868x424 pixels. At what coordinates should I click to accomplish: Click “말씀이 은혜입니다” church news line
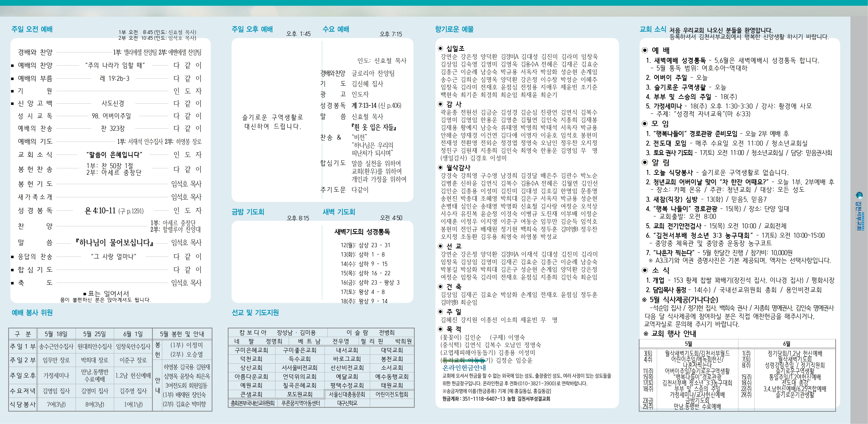pos(114,155)
